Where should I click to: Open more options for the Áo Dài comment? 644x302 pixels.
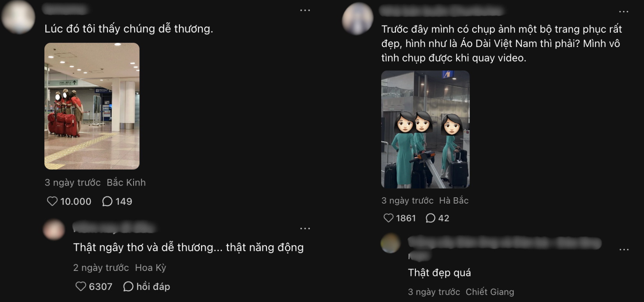tap(624, 12)
